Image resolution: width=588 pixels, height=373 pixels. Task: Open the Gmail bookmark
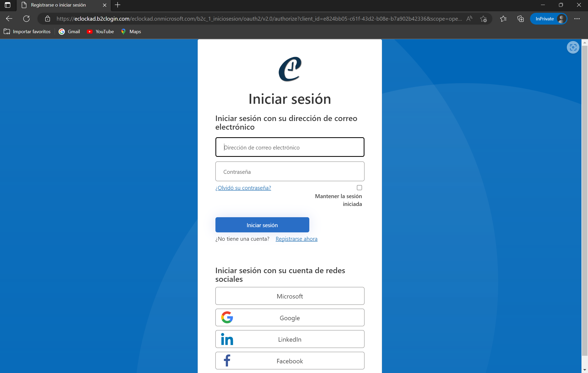(69, 32)
